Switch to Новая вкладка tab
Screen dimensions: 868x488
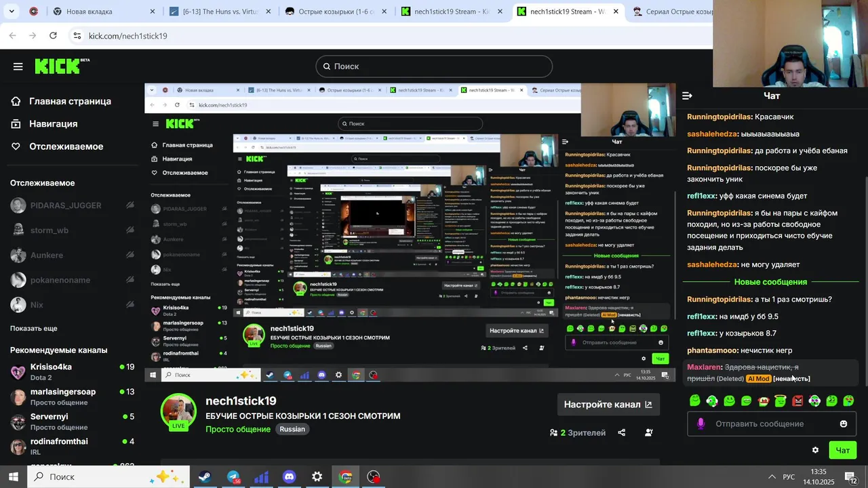tap(105, 12)
